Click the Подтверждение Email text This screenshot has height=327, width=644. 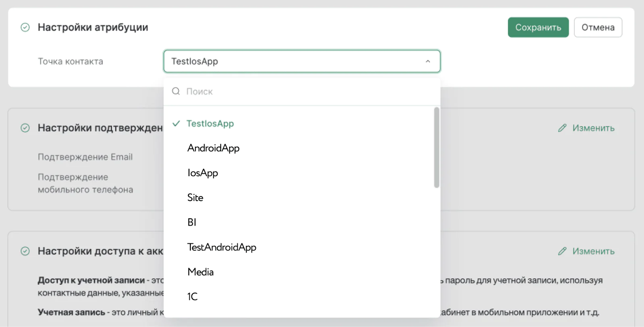(x=85, y=157)
